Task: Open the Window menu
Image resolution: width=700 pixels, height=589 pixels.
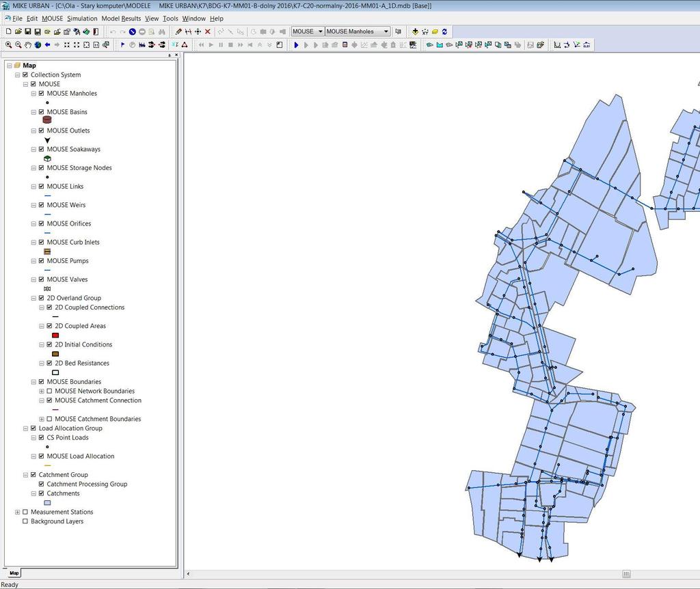Action: point(193,18)
